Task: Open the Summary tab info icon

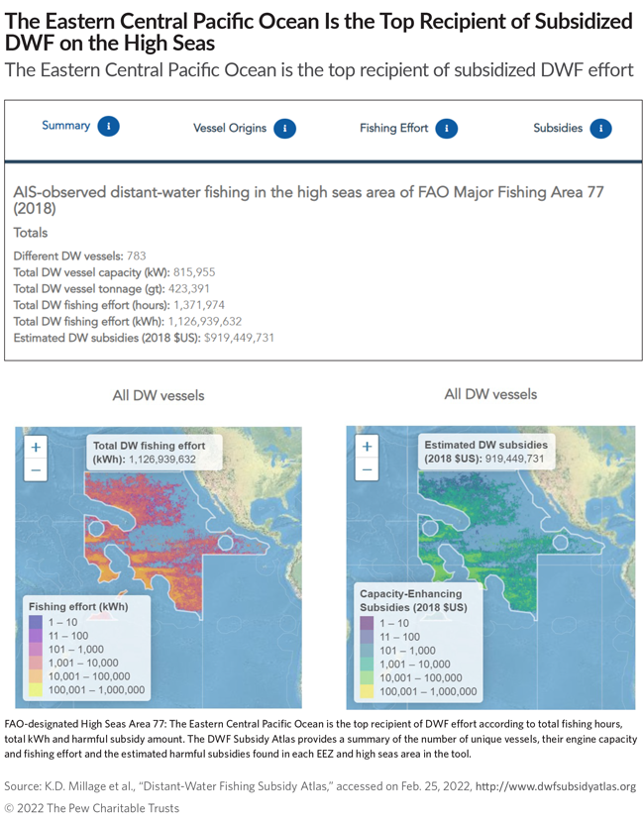Action: [x=108, y=127]
